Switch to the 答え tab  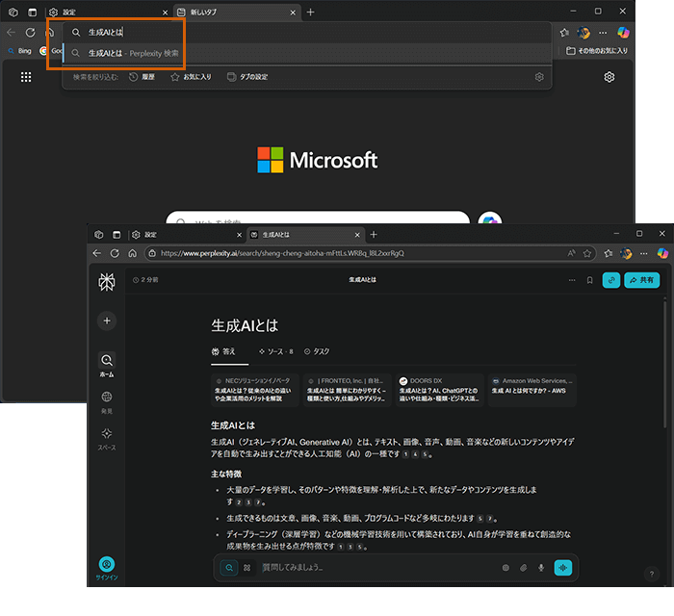coord(223,351)
